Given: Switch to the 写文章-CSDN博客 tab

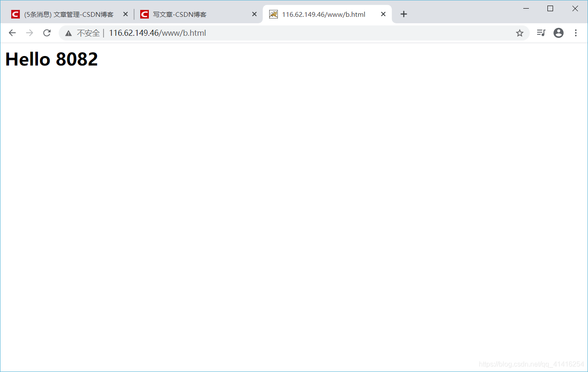Looking at the screenshot, I should tap(198, 14).
